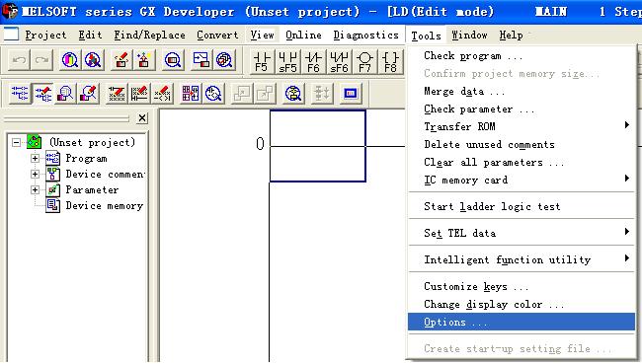The width and height of the screenshot is (642, 364).
Task: Toggle the write mode ladder icon
Action: [x=43, y=94]
